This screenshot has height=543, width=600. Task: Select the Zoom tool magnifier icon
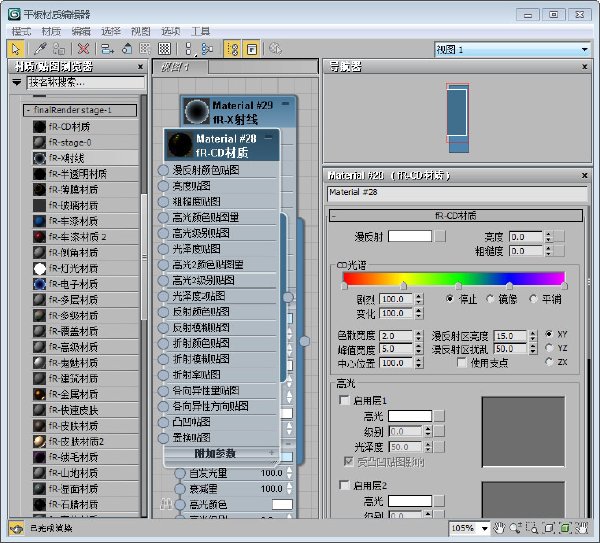(x=515, y=528)
